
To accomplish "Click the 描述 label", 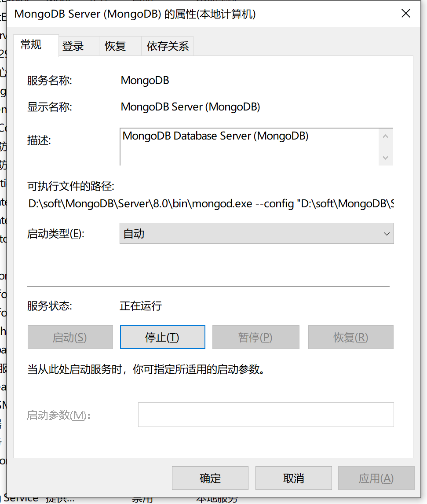I will coord(39,140).
